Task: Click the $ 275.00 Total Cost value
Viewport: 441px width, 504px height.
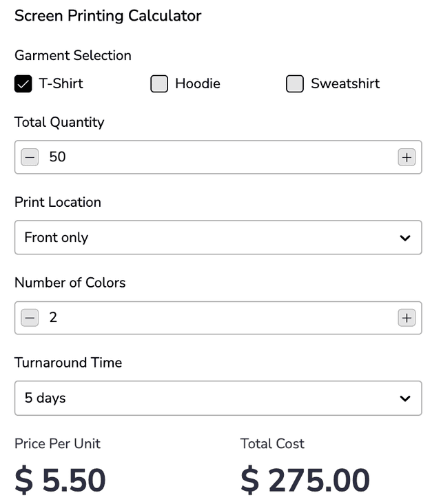Action: [305, 480]
